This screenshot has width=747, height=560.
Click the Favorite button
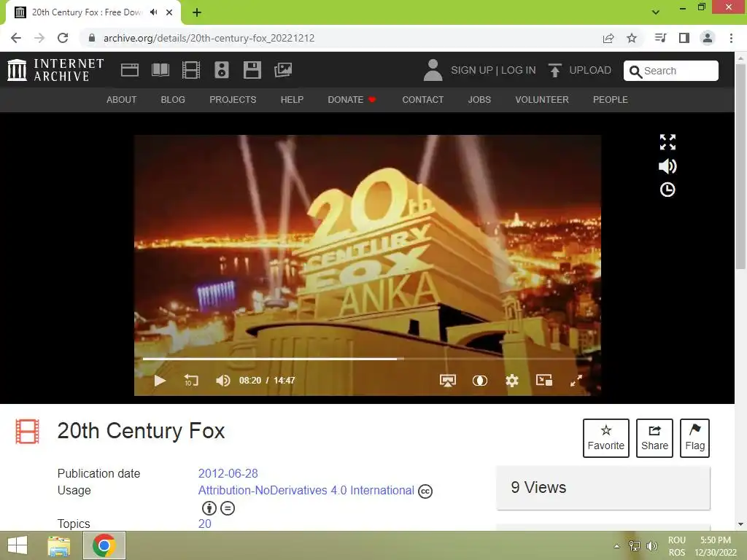tap(606, 438)
